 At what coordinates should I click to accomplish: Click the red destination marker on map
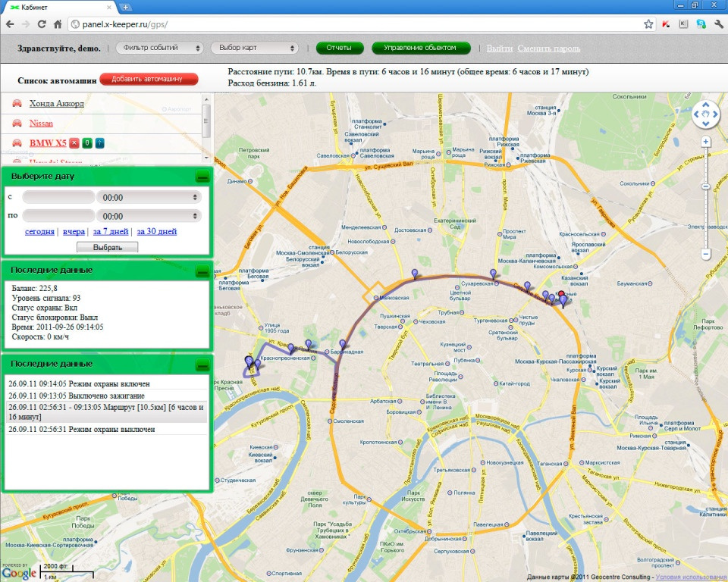click(561, 296)
